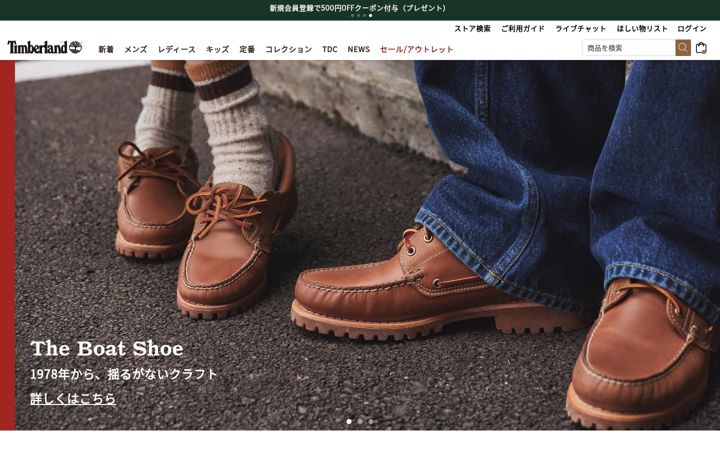Select the first announcement bar dot
720x450 pixels.
coord(352,16)
